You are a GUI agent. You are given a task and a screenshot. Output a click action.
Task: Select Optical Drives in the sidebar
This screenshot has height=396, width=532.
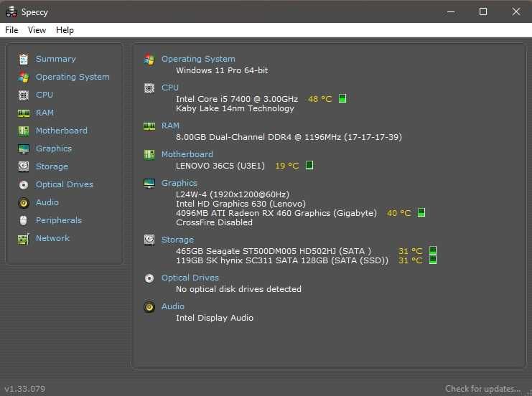[x=65, y=185]
